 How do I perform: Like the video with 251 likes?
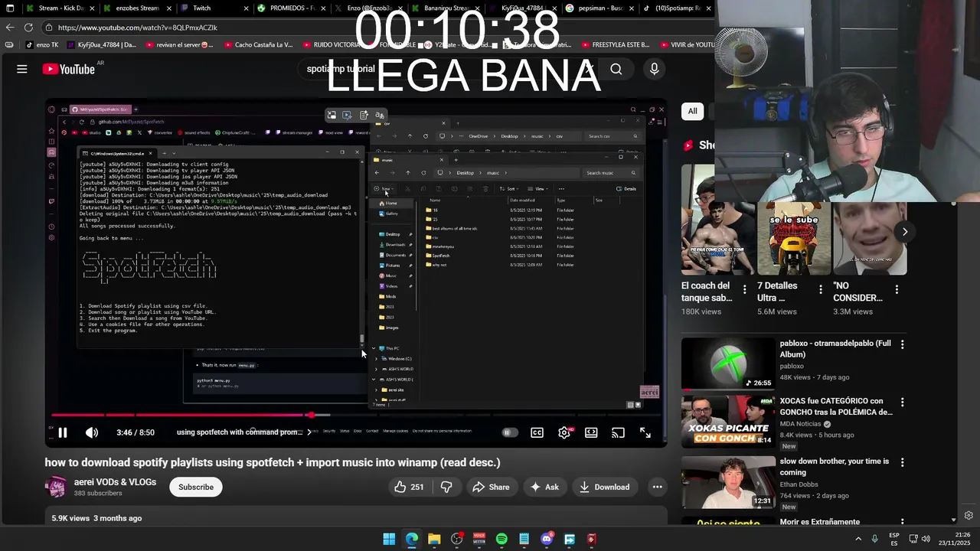[409, 487]
